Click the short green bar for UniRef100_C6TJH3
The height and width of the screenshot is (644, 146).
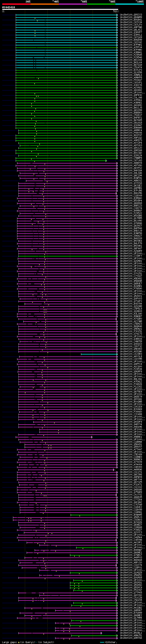pyautogui.click(x=61, y=161)
